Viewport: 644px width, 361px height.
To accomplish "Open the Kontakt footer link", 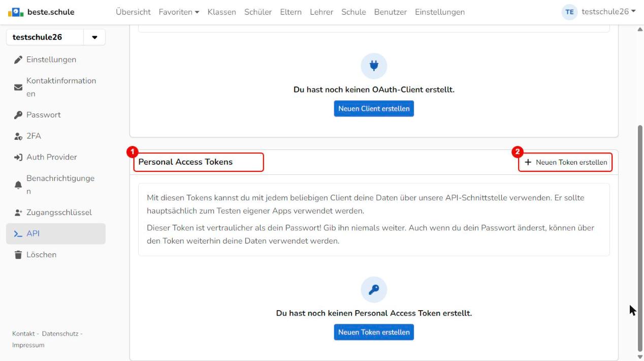I will [24, 334].
